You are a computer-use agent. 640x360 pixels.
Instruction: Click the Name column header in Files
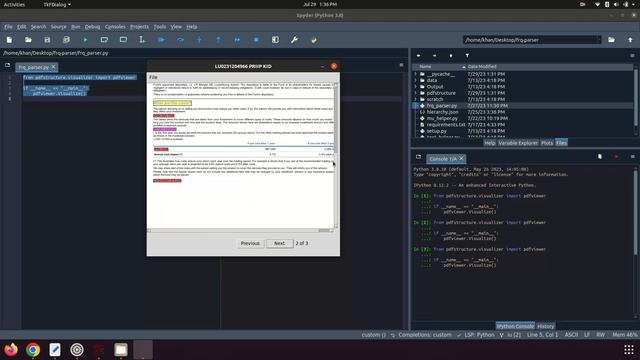[425, 67]
